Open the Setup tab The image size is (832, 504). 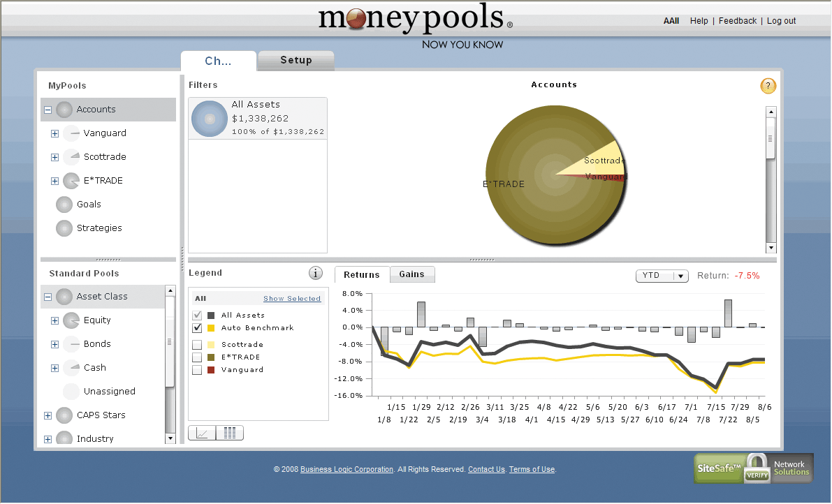296,61
